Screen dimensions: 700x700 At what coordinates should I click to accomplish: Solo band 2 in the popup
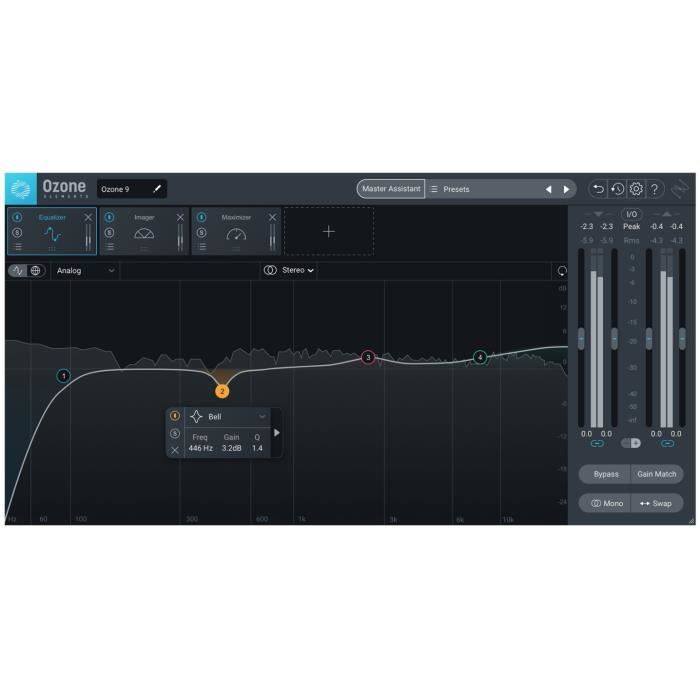tap(175, 433)
